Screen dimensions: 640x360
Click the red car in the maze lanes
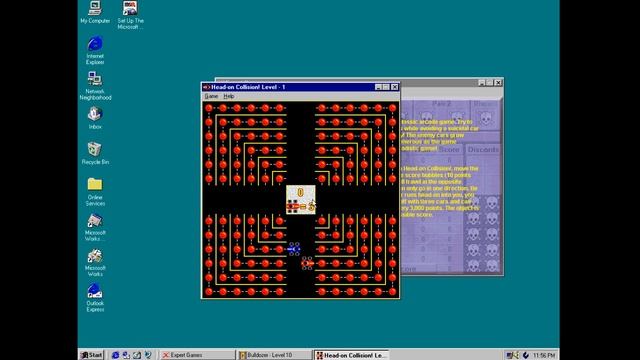coord(307,263)
